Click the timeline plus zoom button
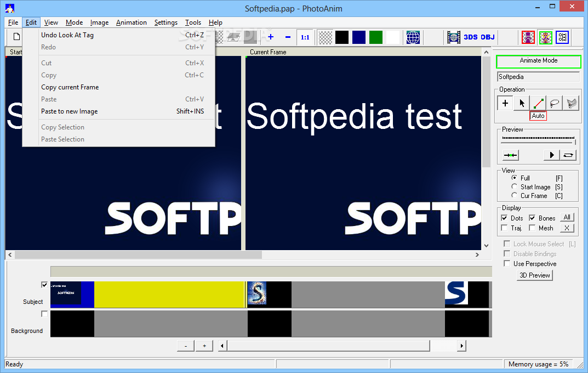The width and height of the screenshot is (588, 373). [204, 346]
